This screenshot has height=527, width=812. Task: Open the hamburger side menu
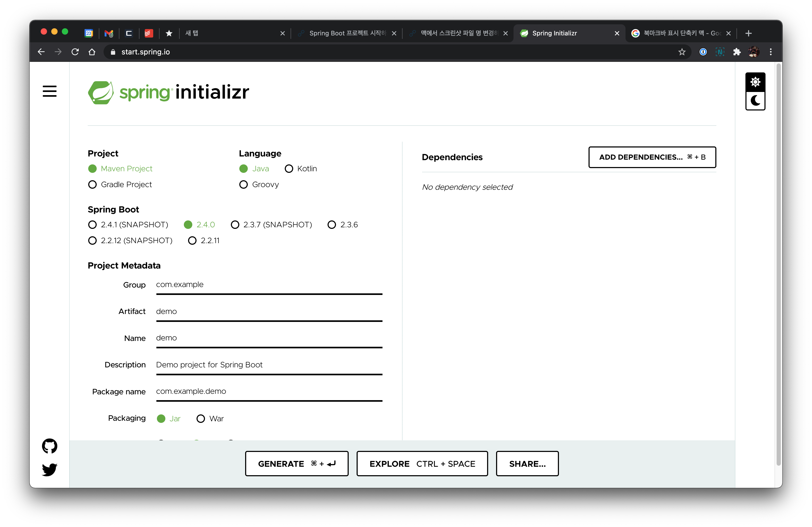(49, 91)
